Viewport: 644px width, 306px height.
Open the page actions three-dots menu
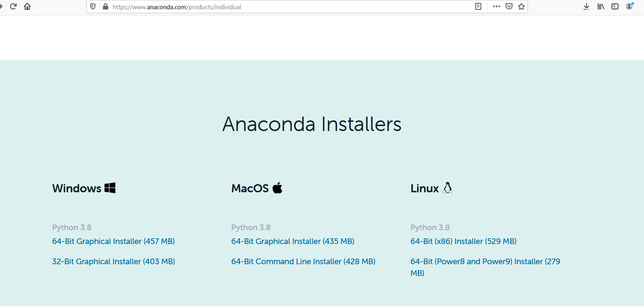pyautogui.click(x=497, y=6)
